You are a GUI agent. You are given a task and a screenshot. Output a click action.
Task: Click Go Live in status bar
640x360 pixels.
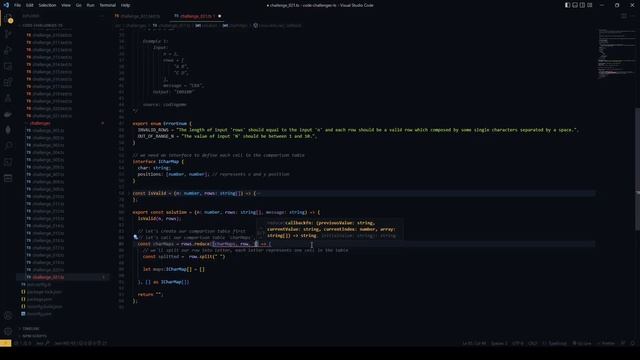[x=582, y=343]
